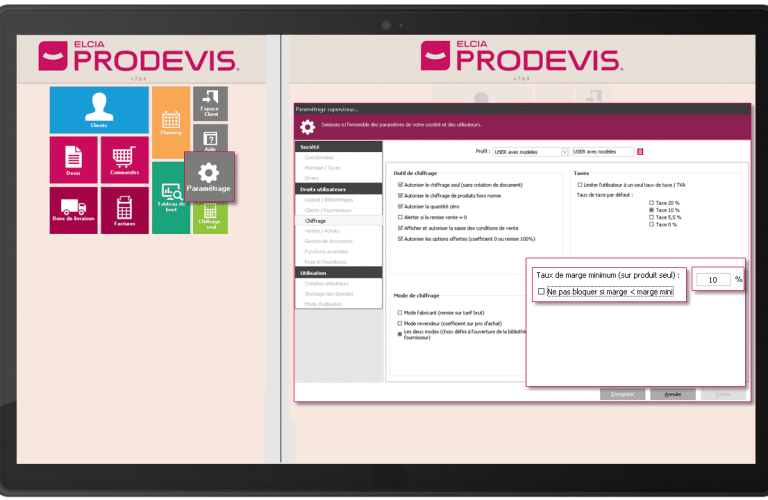Open the Espace Client tile
This screenshot has height=500, width=768.
click(x=210, y=103)
